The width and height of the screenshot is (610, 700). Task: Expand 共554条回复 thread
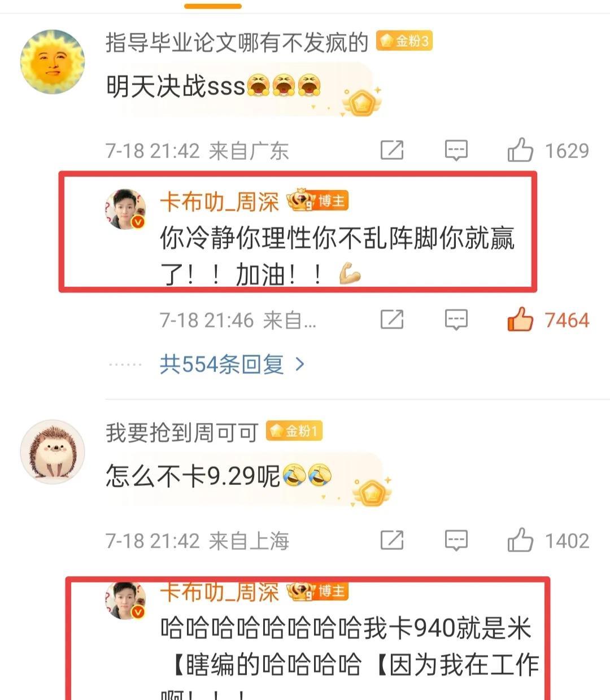[x=232, y=365]
